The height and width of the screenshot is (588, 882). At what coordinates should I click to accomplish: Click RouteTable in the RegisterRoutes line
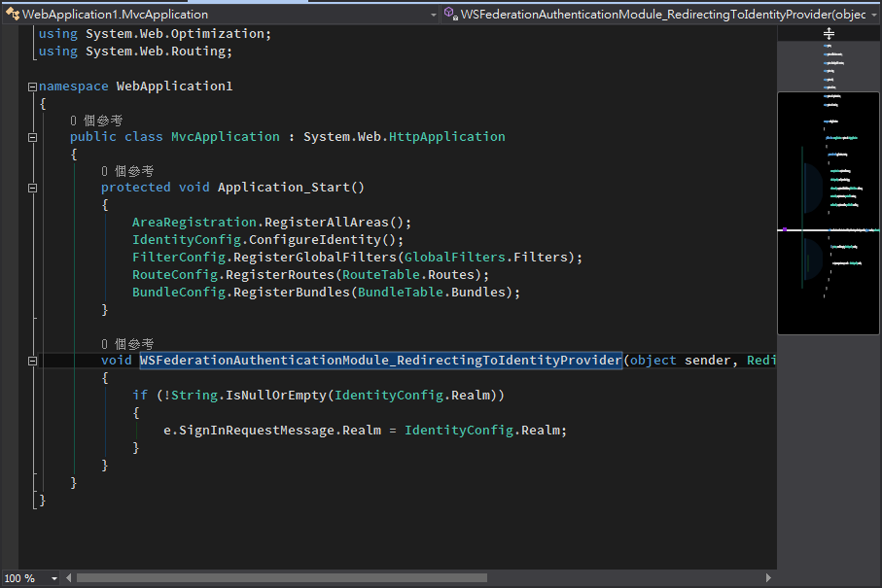tap(381, 274)
